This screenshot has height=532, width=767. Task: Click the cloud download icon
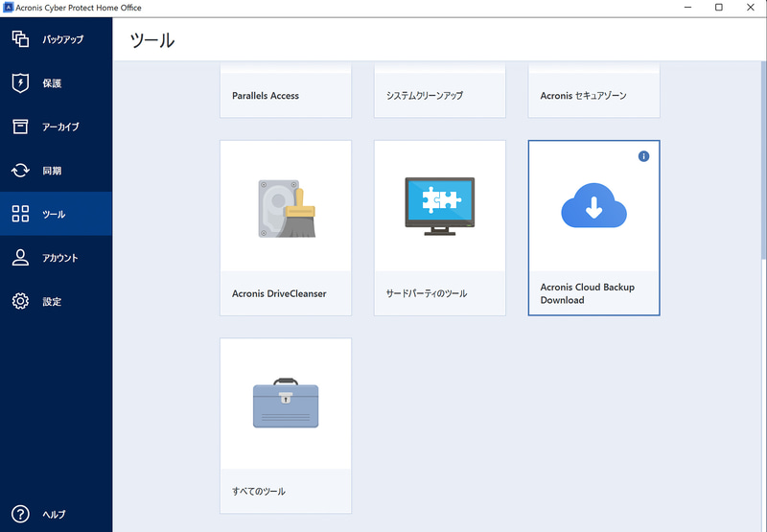tap(593, 205)
